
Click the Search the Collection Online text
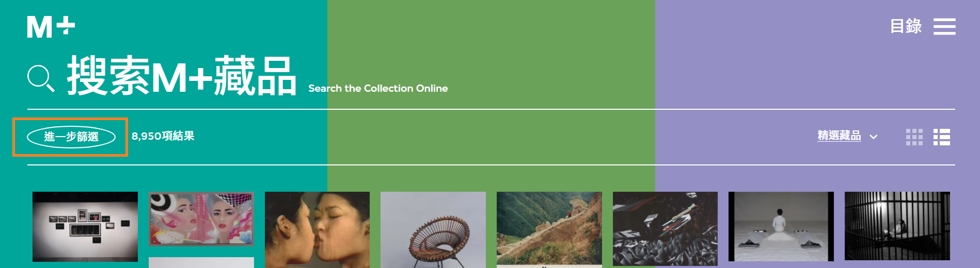click(378, 88)
